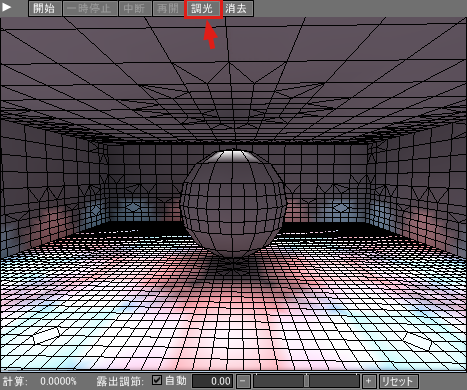Open the 調光 light adjustment button
Viewport: 467px width, 390px height.
[203, 8]
